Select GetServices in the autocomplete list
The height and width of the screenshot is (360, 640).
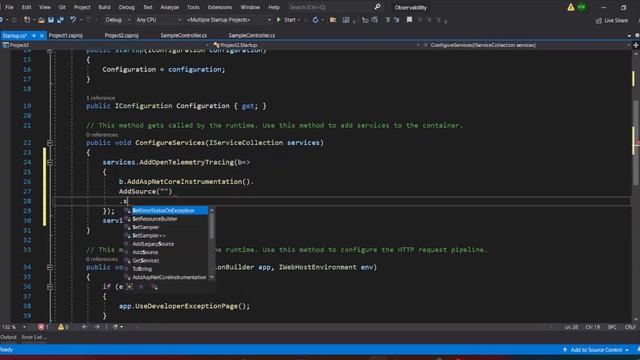(166, 260)
